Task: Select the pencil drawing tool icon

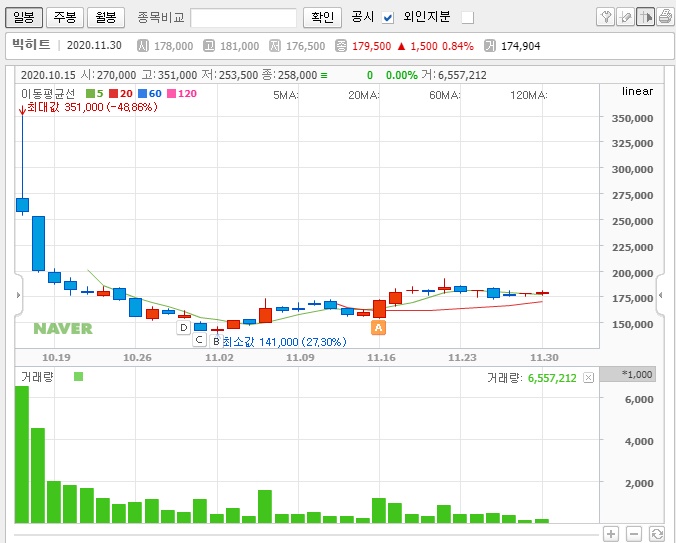Action: point(625,18)
